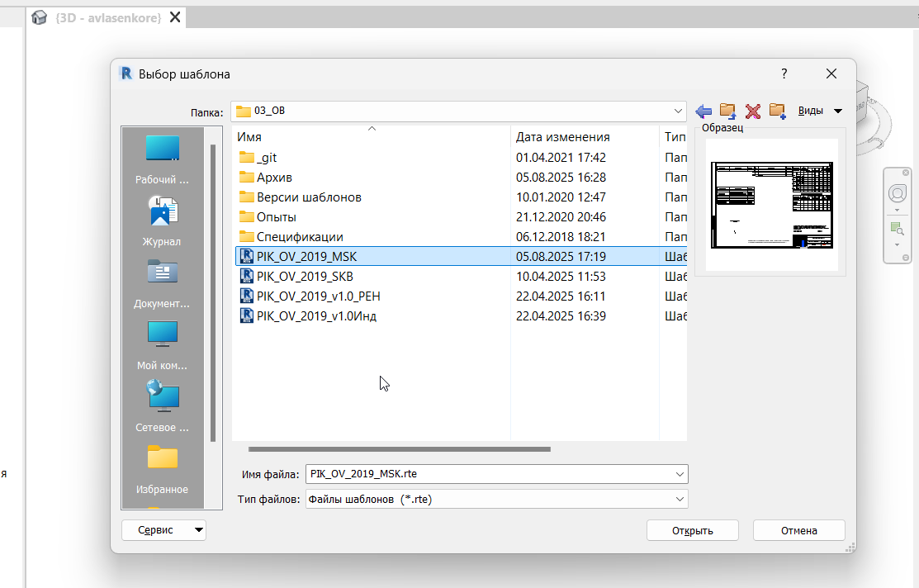
Task: Open Рабочий стол location in sidebar
Action: (x=163, y=159)
